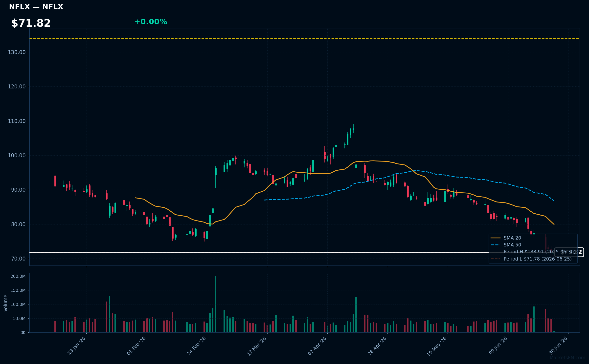Click the 03 Feb '26 date label
Image resolution: width=589 pixels, height=364 pixels.
(x=136, y=346)
